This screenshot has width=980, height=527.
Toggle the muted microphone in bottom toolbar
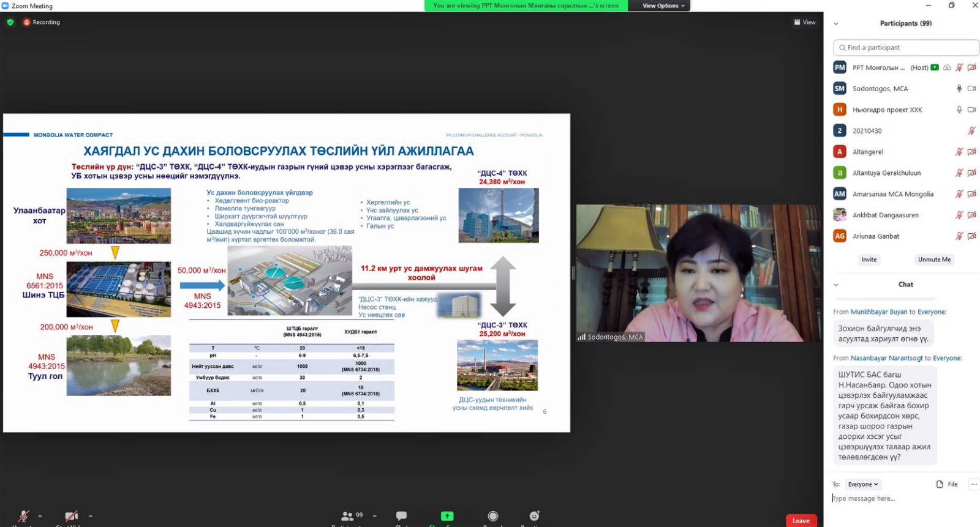point(23,516)
